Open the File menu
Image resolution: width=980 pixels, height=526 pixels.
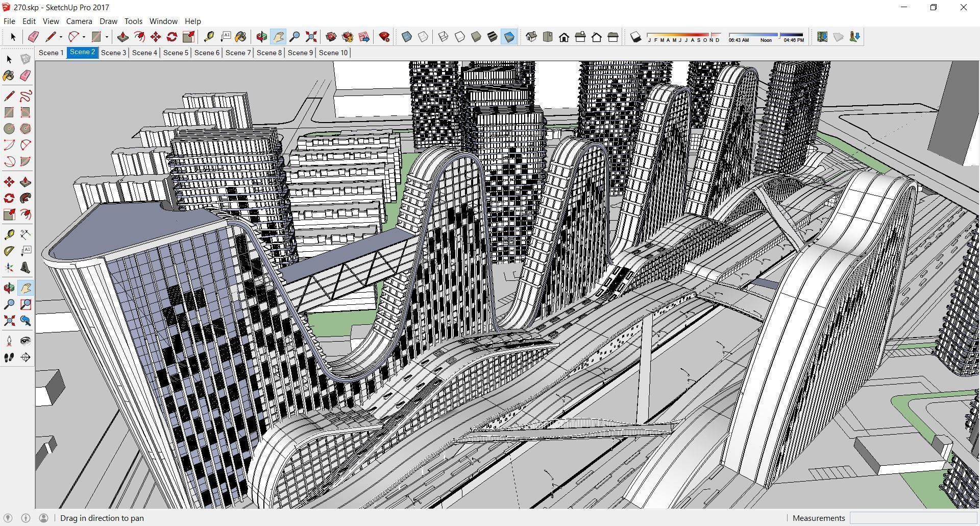coord(9,21)
